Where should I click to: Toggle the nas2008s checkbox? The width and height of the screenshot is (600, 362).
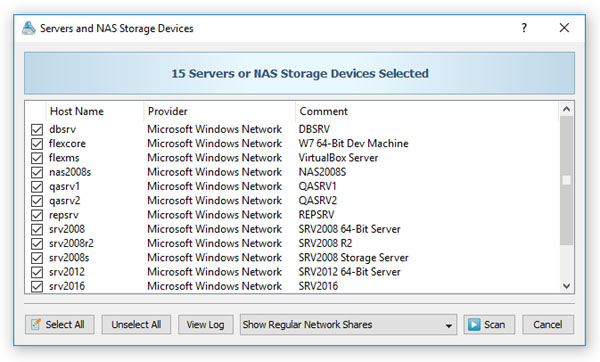(37, 172)
